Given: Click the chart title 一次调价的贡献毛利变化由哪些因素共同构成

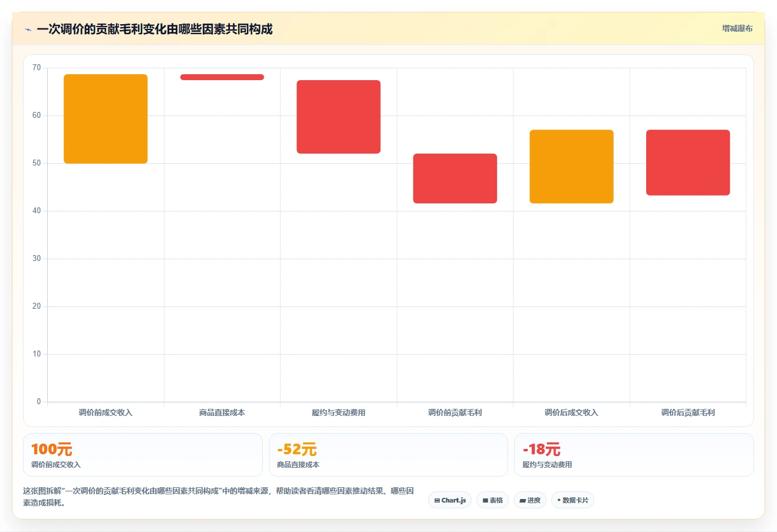Looking at the screenshot, I should (154, 29).
